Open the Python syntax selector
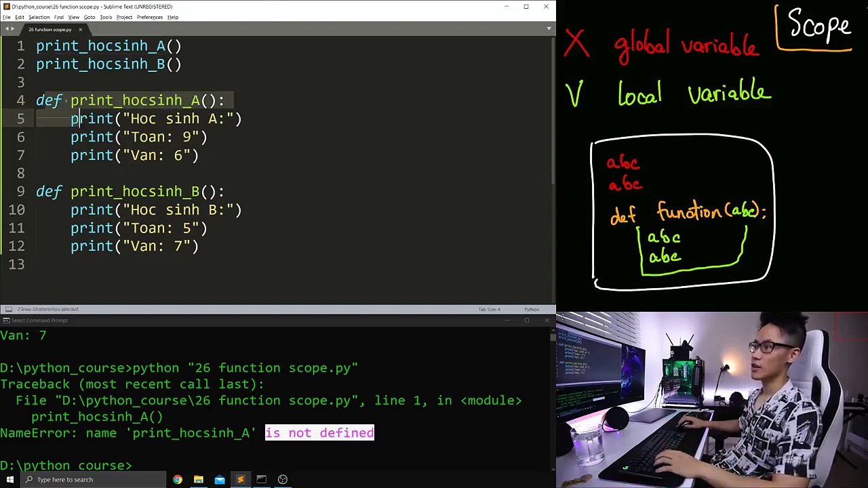Viewport: 868px width, 488px height. [532, 309]
